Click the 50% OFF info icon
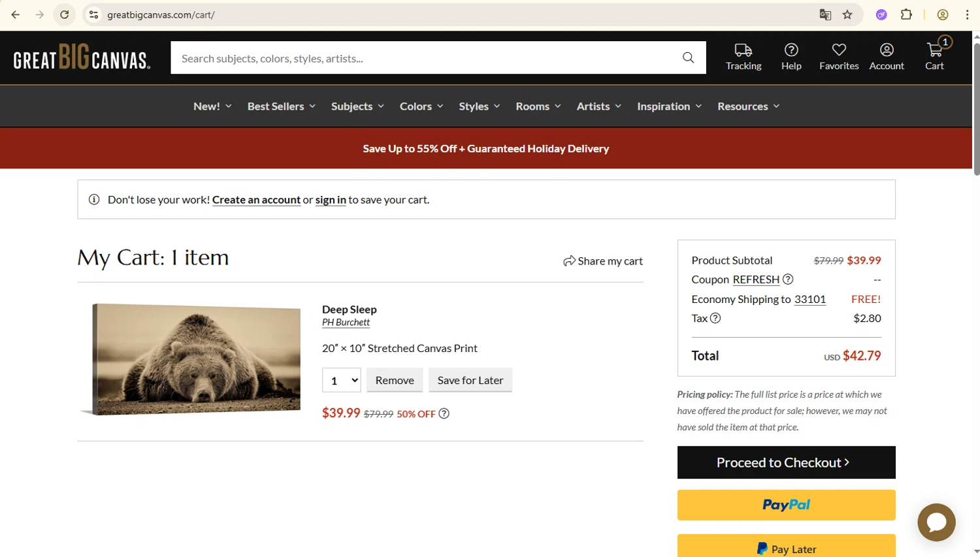This screenshot has height=557, width=980. click(x=444, y=414)
